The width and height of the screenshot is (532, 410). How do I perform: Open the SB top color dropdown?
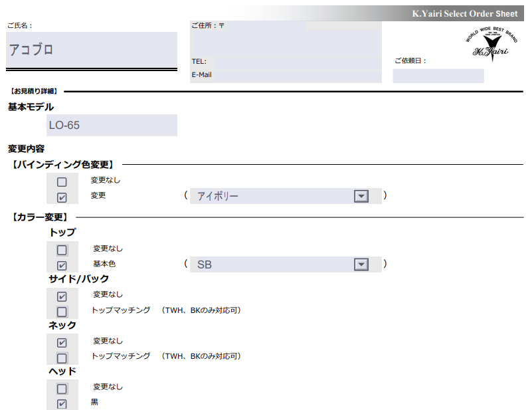coord(361,264)
